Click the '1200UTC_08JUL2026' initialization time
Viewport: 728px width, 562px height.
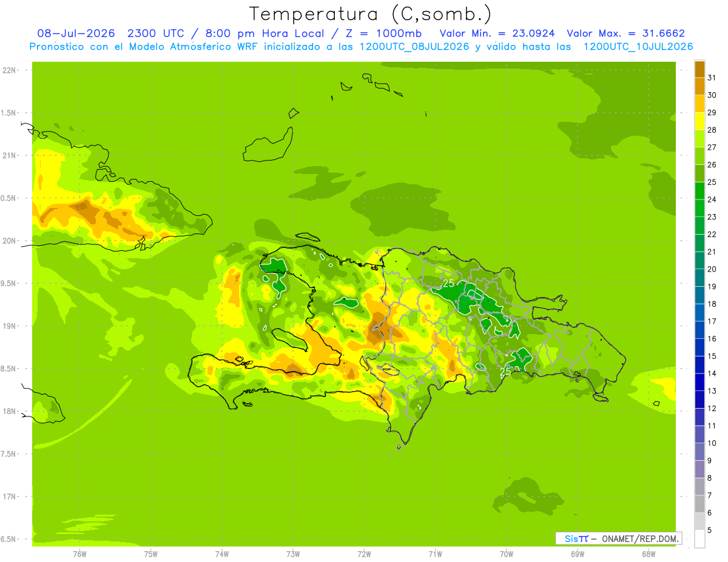click(414, 47)
